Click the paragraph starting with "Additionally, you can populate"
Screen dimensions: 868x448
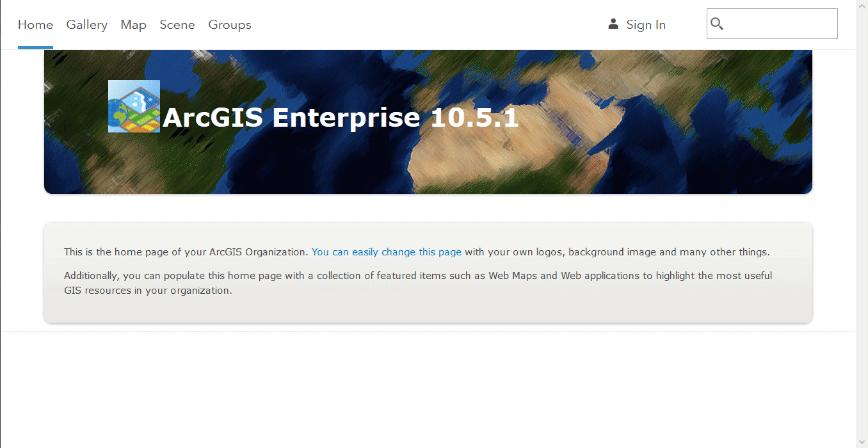(x=418, y=283)
